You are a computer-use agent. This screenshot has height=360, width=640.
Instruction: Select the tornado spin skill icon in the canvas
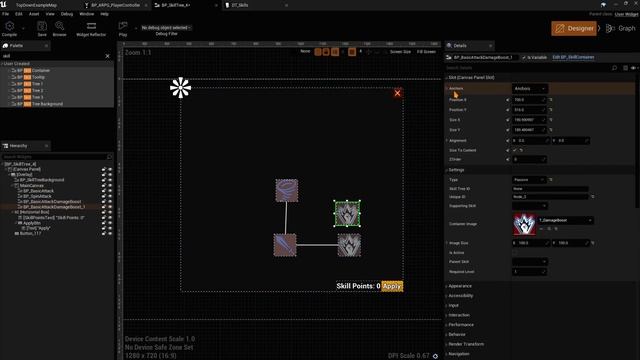point(287,190)
